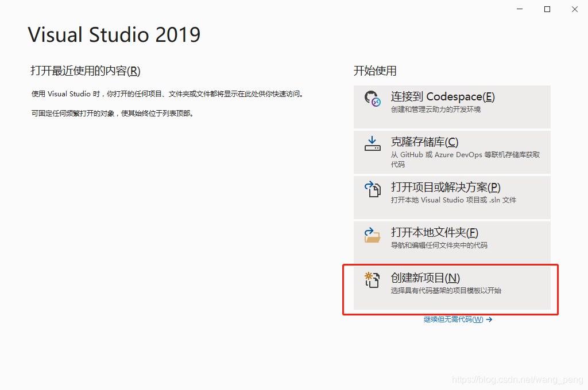This screenshot has height=390, width=588.
Task: Click text 可固定任何频繁打开的对象
Action: pos(73,114)
